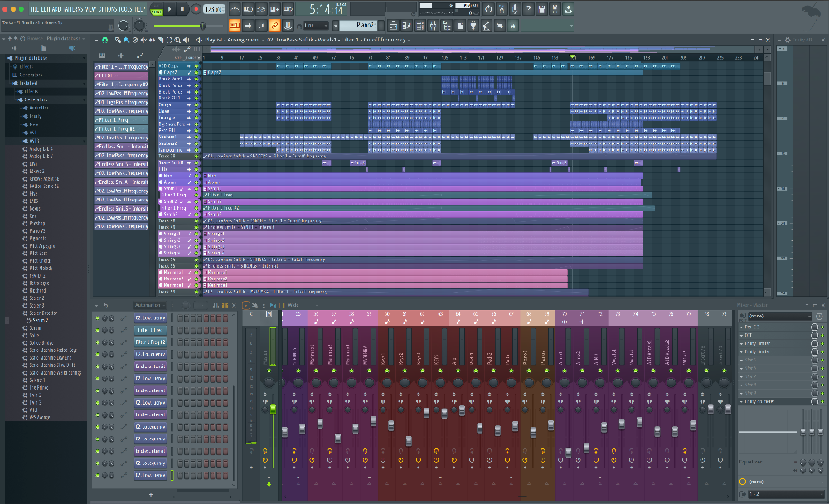Select the mute tool in playlist toolbar
Viewport: 829px width, 504px height.
pos(143,40)
